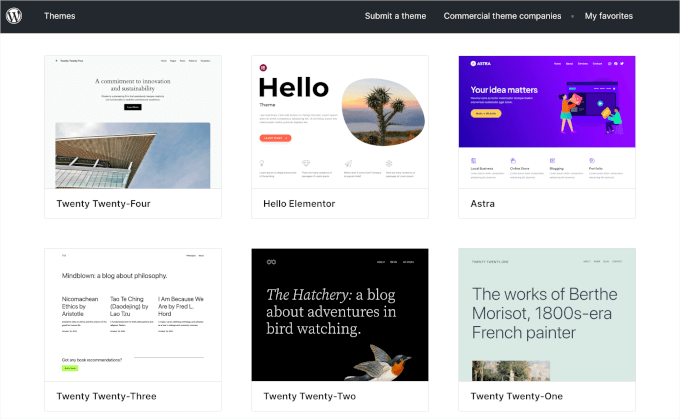The image size is (680, 419).
Task: Open Submit a theme page
Action: coord(395,16)
